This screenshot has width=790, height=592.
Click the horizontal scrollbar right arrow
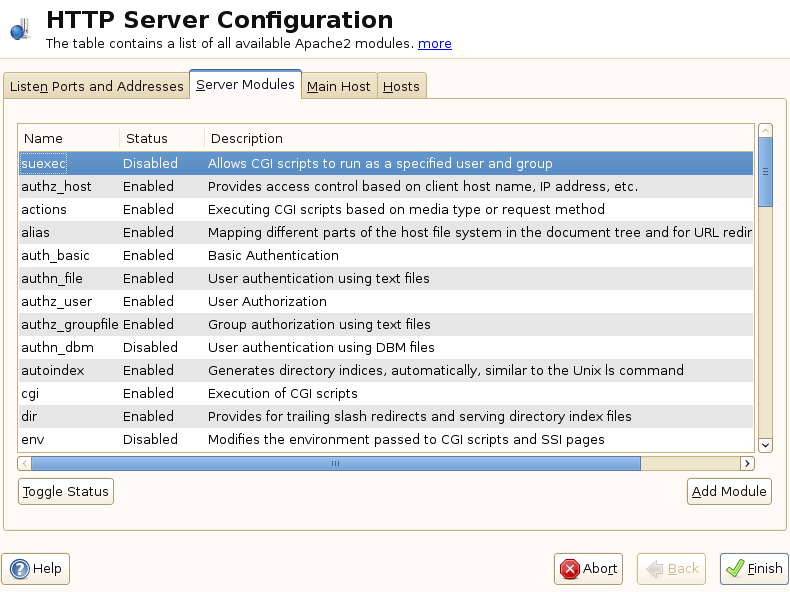point(746,464)
